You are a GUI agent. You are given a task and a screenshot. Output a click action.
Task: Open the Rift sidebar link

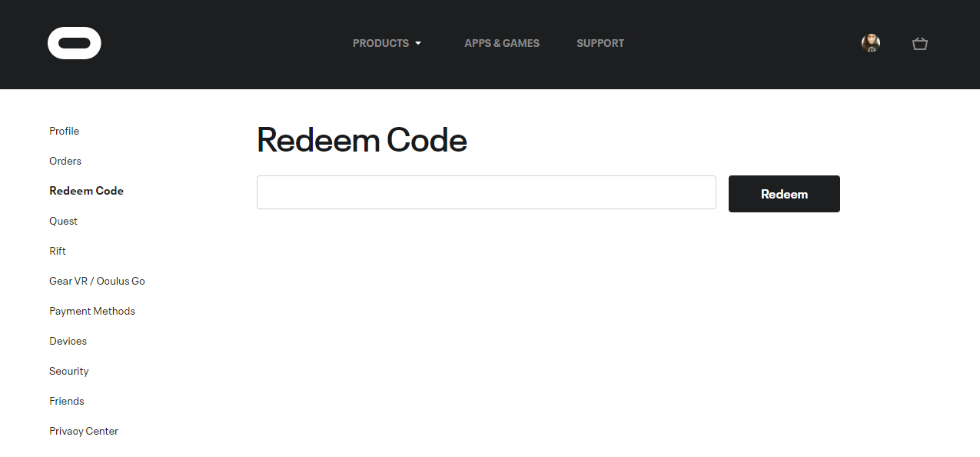pos(58,251)
